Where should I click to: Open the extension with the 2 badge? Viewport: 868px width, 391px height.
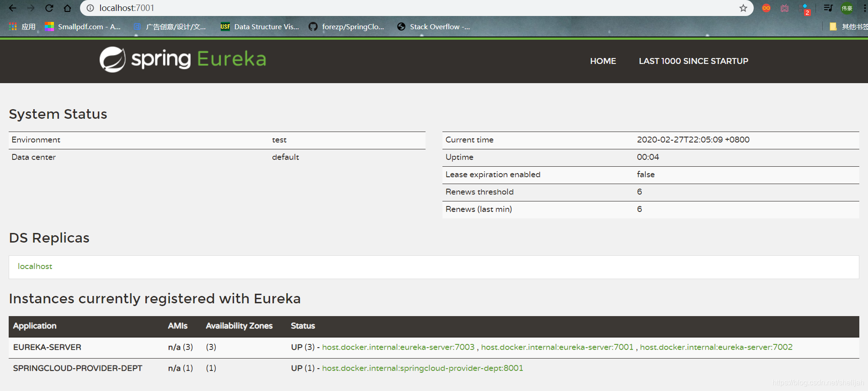[x=805, y=9]
